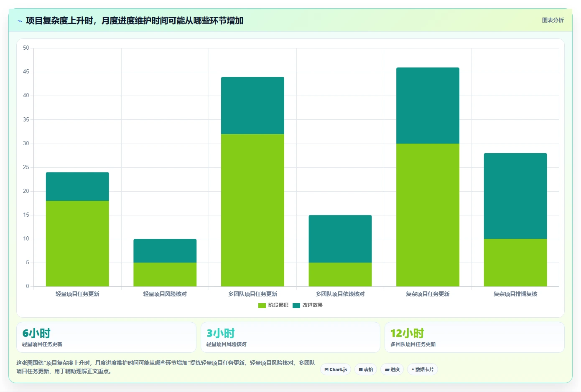Click the 阶段累积 legend label
581x392 pixels.
coord(278,305)
